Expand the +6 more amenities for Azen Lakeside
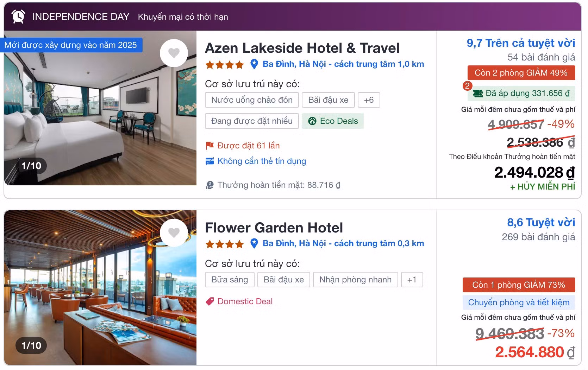This screenshot has width=588, height=370. click(x=369, y=100)
